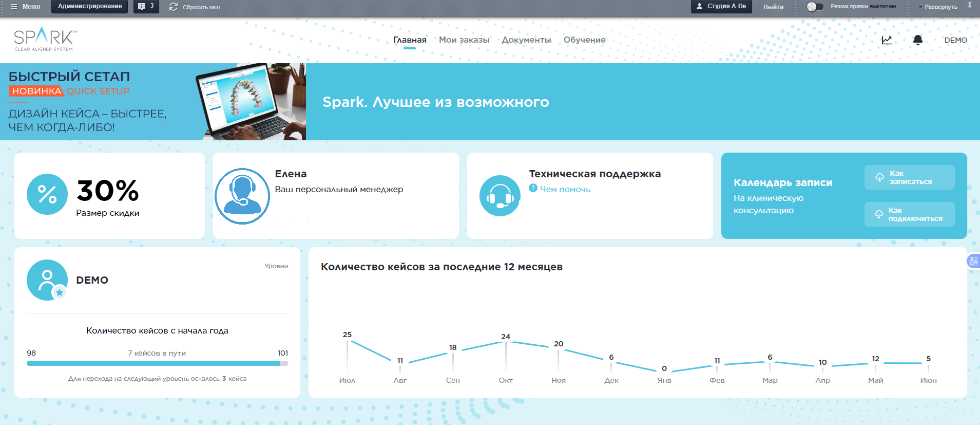This screenshot has width=980, height=426.
Task: Click the '7 кейсов в пути' text
Action: (157, 353)
